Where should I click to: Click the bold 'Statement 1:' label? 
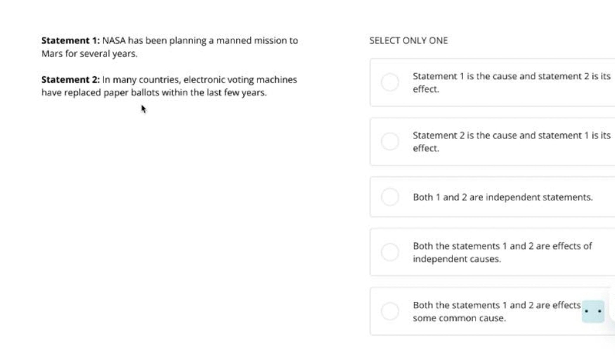[x=70, y=41]
